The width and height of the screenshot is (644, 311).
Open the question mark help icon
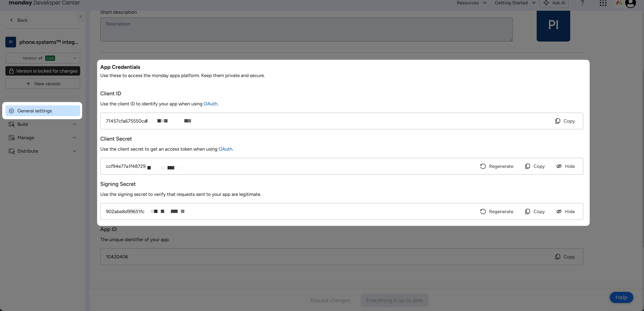(582, 3)
